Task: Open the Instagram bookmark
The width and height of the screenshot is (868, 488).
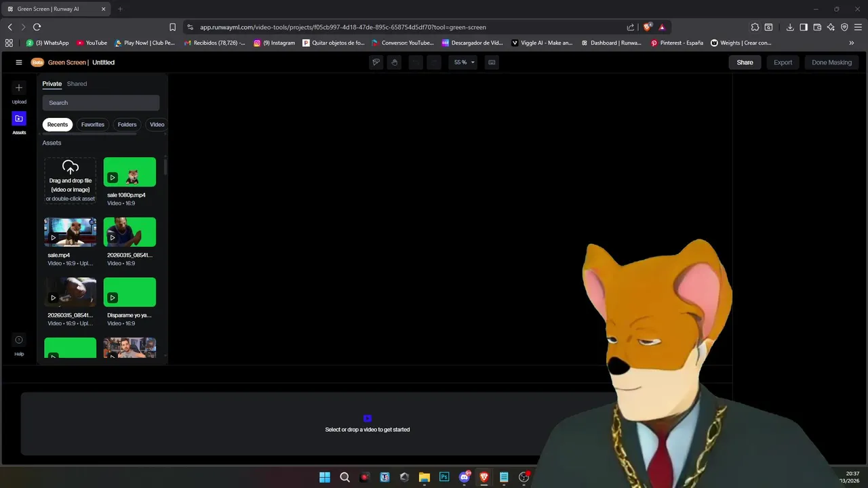Action: (x=275, y=43)
